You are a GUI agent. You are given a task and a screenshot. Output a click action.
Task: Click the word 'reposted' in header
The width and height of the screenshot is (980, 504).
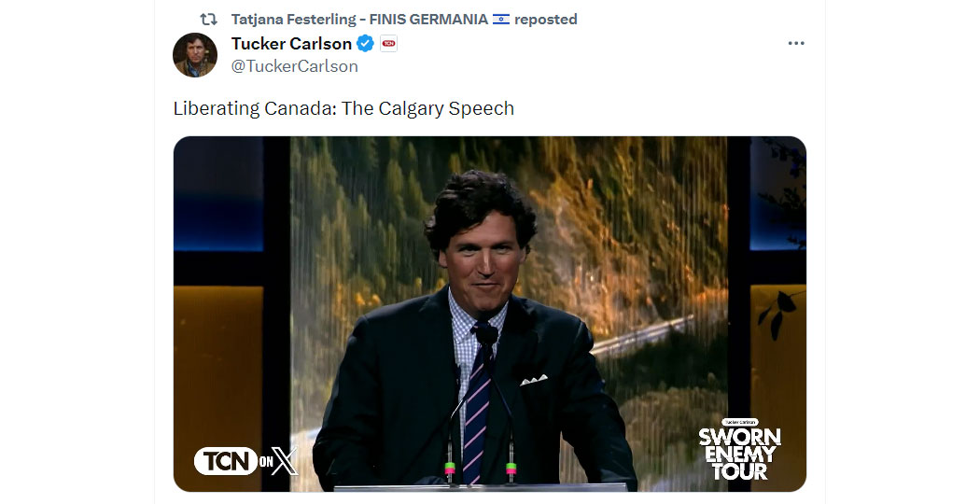(546, 20)
